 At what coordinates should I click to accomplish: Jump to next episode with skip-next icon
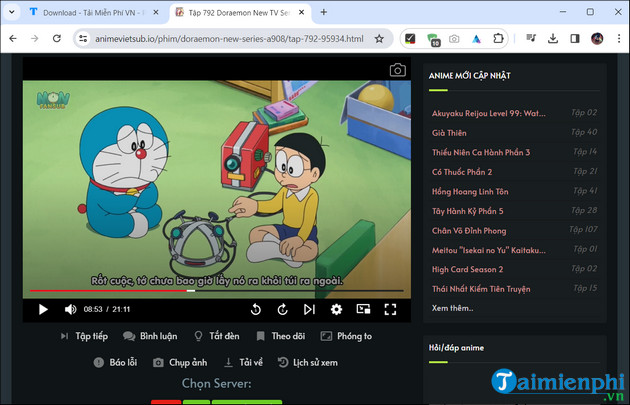tap(309, 309)
